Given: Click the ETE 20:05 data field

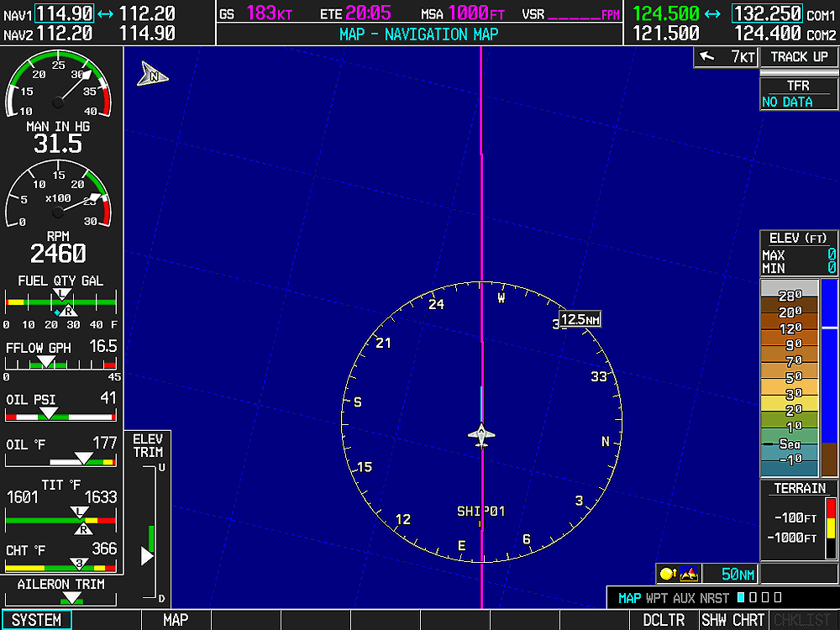Looking at the screenshot, I should (x=355, y=13).
